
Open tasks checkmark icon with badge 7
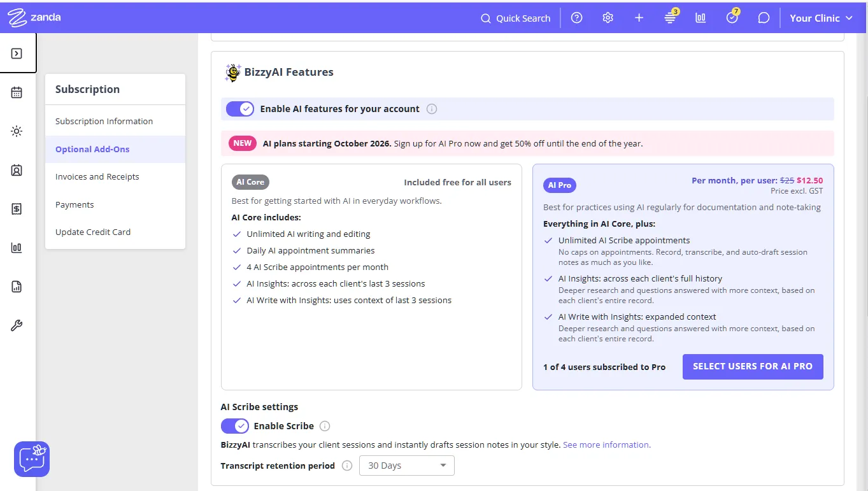[732, 17]
